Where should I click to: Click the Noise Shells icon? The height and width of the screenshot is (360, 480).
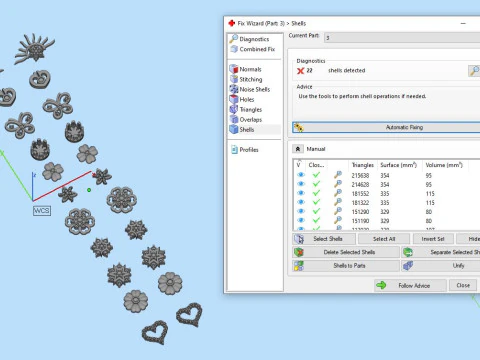point(234,89)
